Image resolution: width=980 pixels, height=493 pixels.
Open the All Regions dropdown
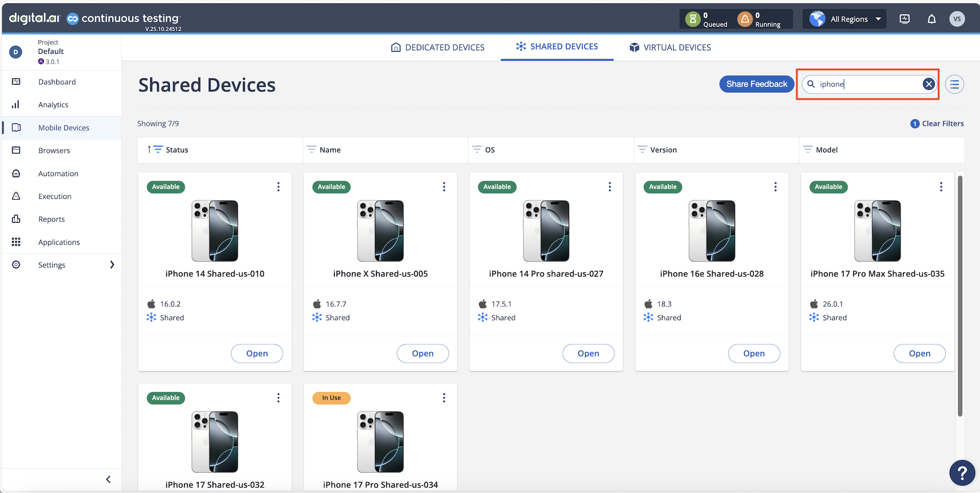click(844, 19)
